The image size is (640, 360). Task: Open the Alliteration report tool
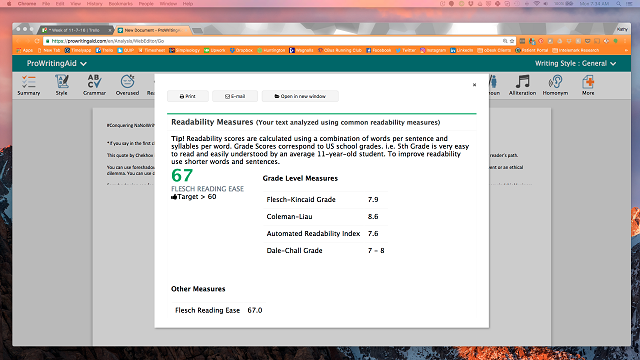click(x=522, y=85)
